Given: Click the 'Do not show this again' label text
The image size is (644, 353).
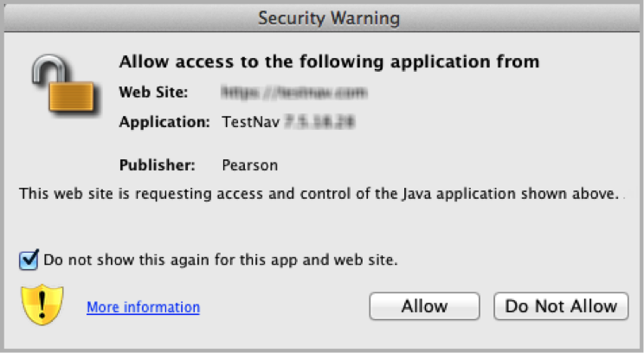Looking at the screenshot, I should (220, 259).
